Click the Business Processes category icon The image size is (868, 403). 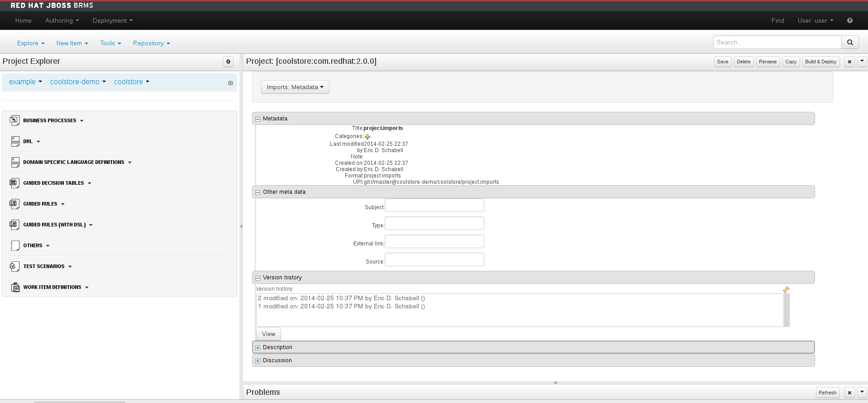point(14,120)
